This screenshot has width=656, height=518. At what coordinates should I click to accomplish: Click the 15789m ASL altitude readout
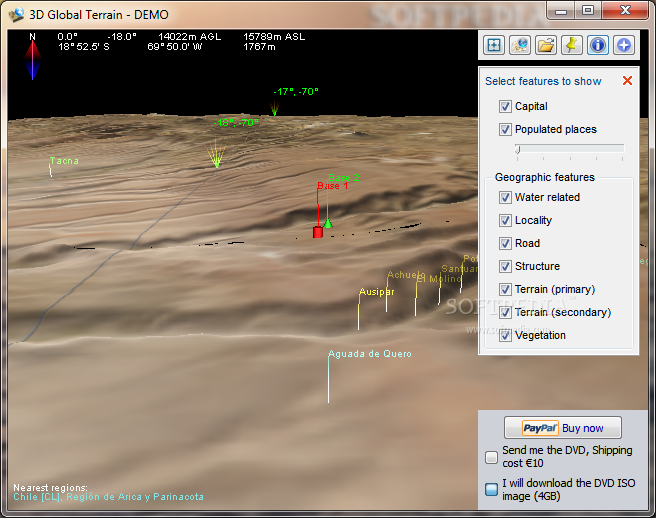274,37
